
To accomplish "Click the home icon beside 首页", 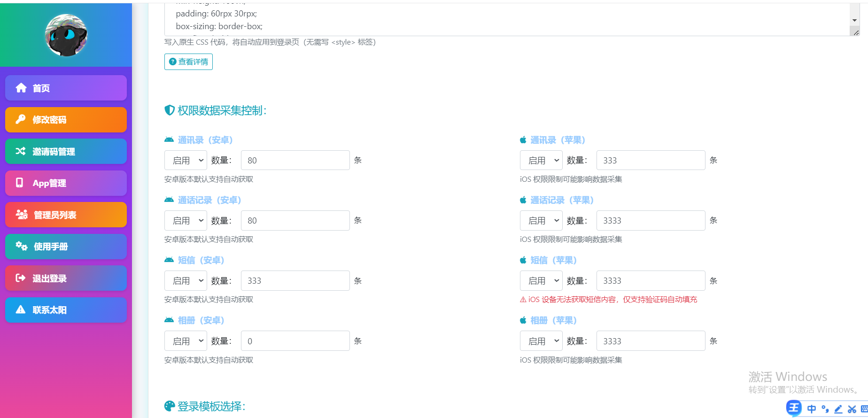I will click(21, 88).
